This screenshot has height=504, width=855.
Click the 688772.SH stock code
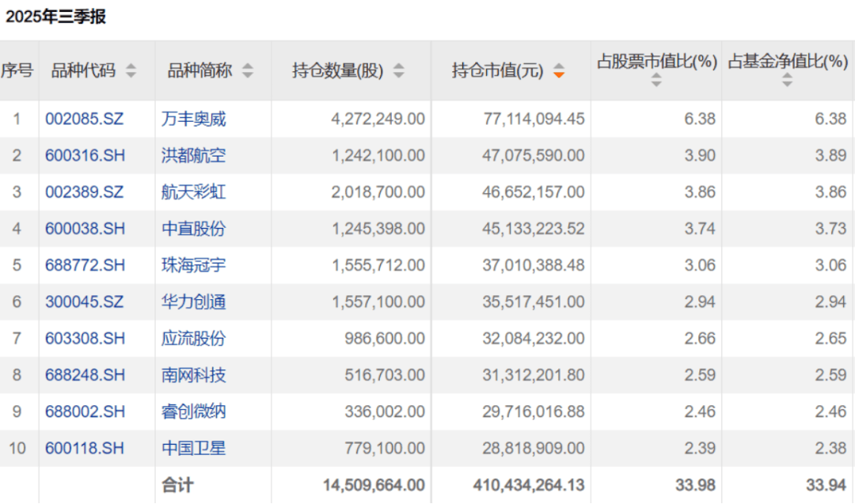click(x=85, y=265)
